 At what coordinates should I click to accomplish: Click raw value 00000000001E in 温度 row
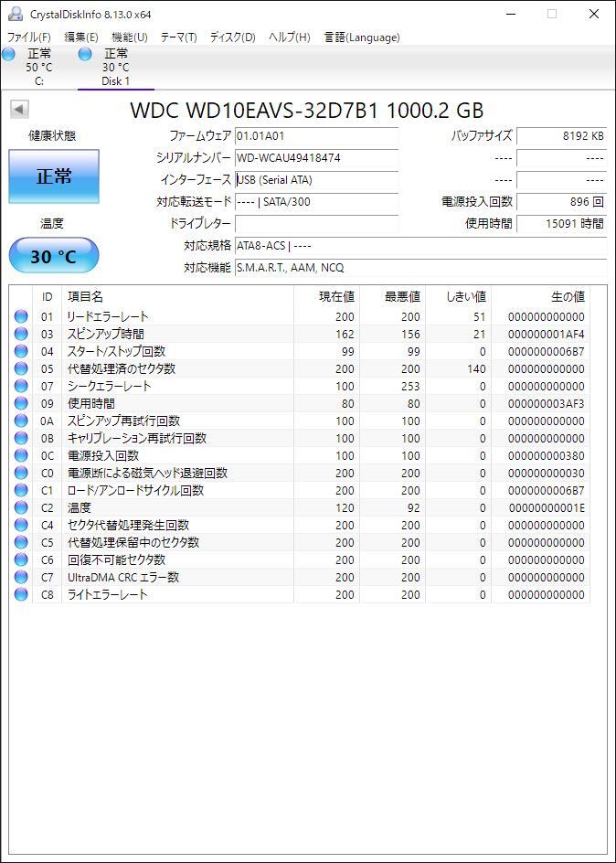[547, 507]
